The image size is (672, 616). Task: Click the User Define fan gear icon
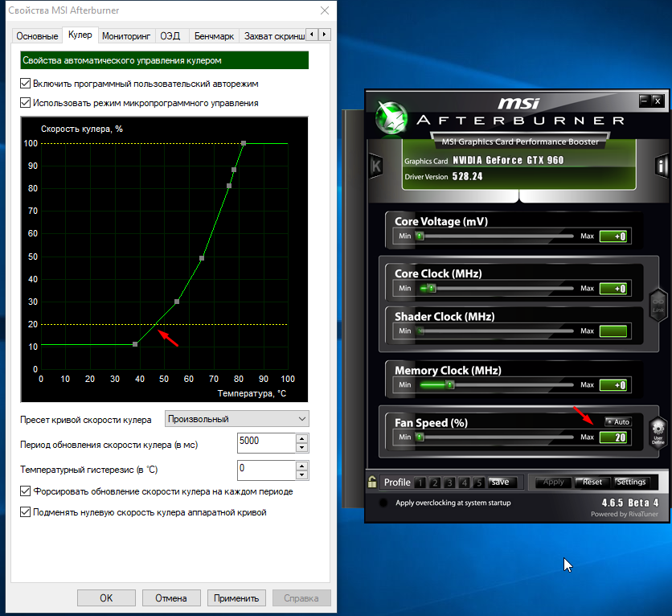click(x=658, y=432)
